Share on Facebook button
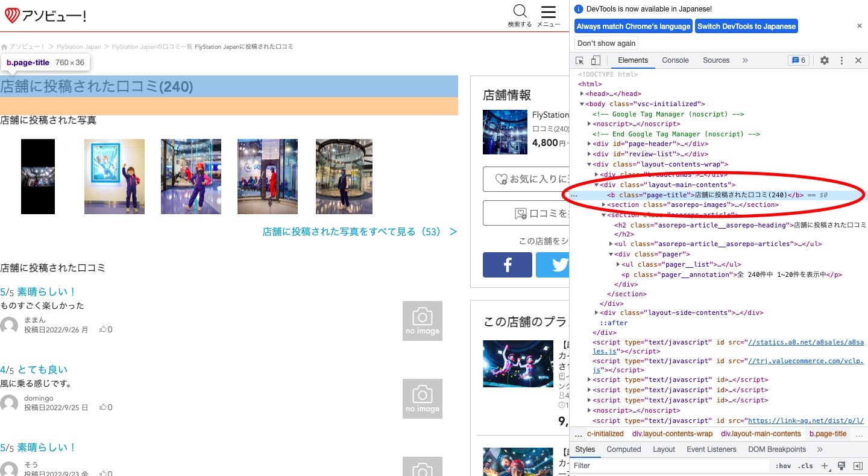This screenshot has width=868, height=476. tap(508, 265)
